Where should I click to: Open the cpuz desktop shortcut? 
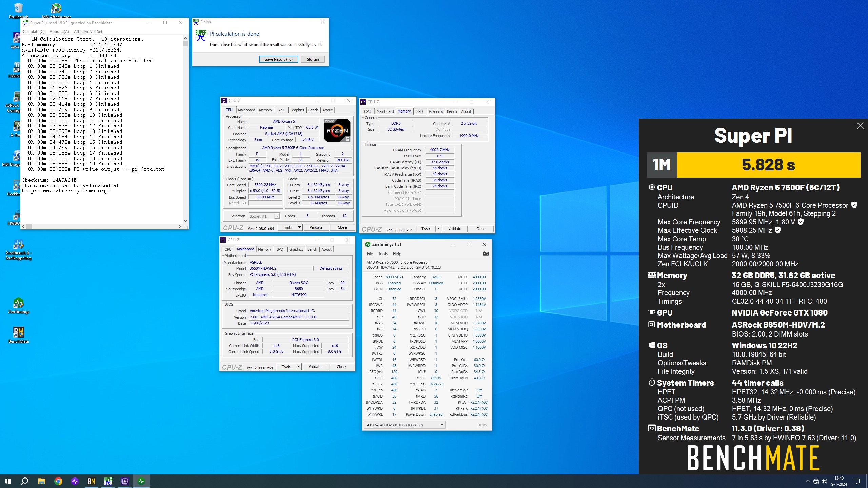(16, 41)
